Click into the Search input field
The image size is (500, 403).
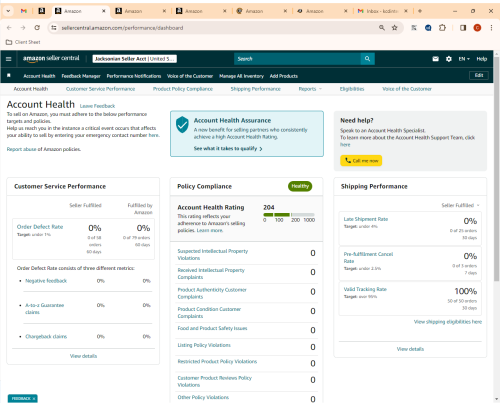coord(297,59)
